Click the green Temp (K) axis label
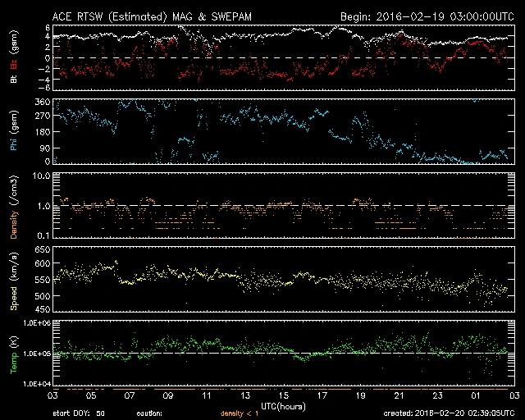Screen dimensions: 525x420 click(x=14, y=354)
